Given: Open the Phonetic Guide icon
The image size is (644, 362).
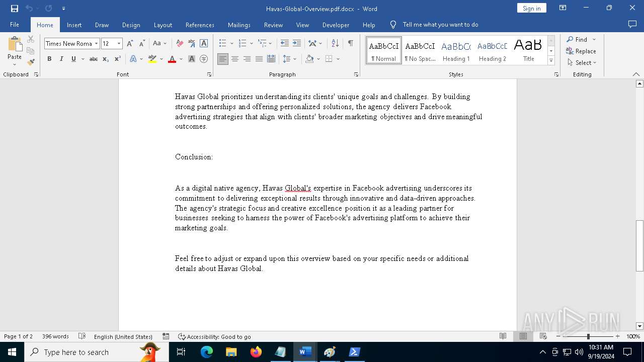Looking at the screenshot, I should pos(192,44).
